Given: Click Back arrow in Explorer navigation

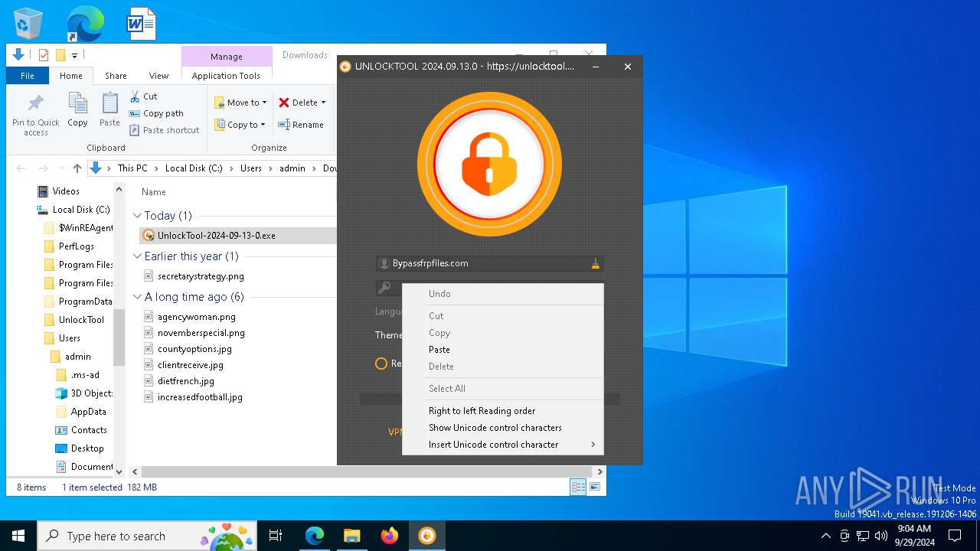Looking at the screenshot, I should click(21, 168).
